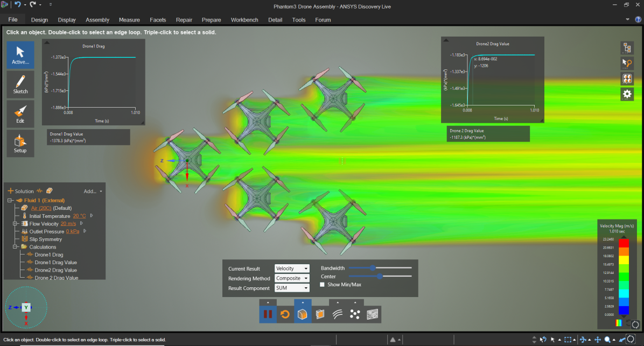The width and height of the screenshot is (644, 346).
Task: Expand the Outlet Pressure arrow
Action: click(x=85, y=231)
